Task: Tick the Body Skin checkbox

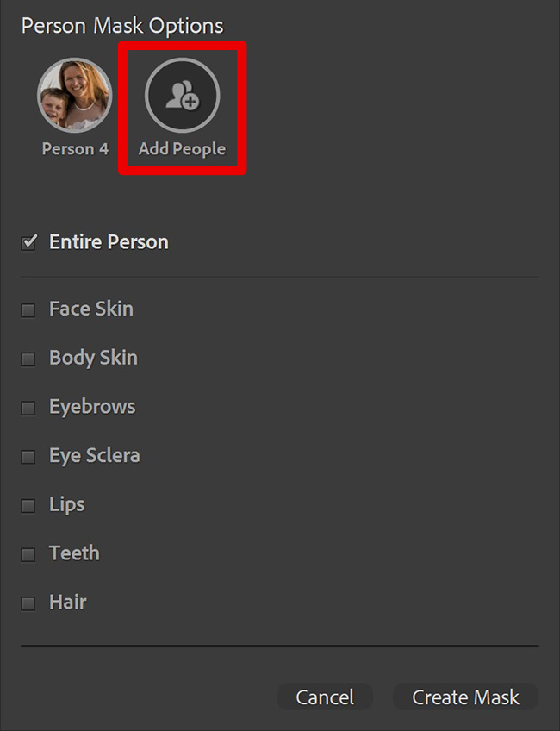Action: (x=28, y=359)
